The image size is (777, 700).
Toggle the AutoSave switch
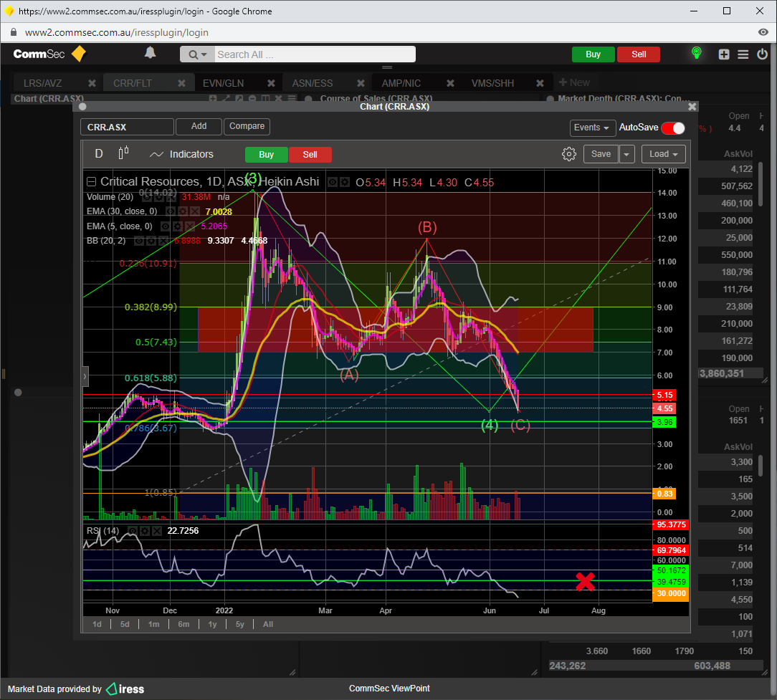pyautogui.click(x=672, y=128)
